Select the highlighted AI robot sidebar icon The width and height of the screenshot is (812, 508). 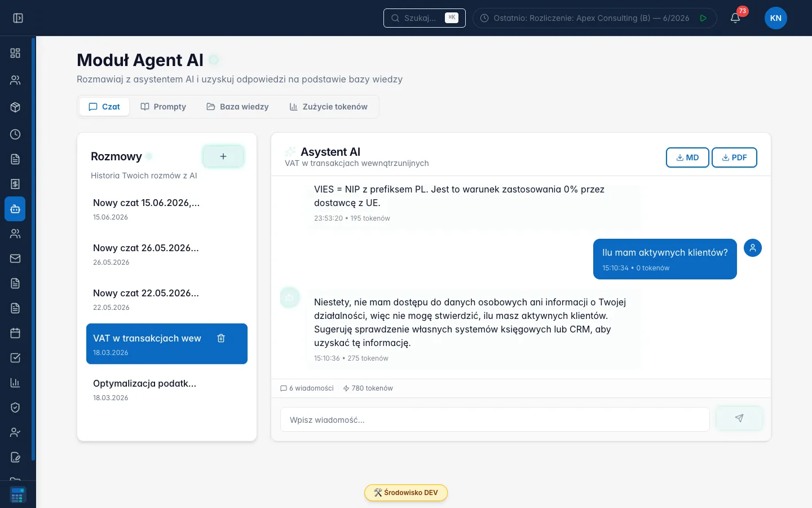(x=15, y=209)
